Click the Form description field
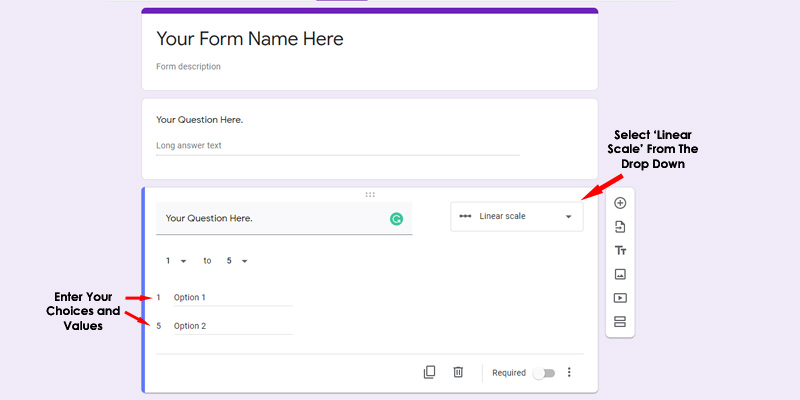The image size is (800, 400). 188,66
